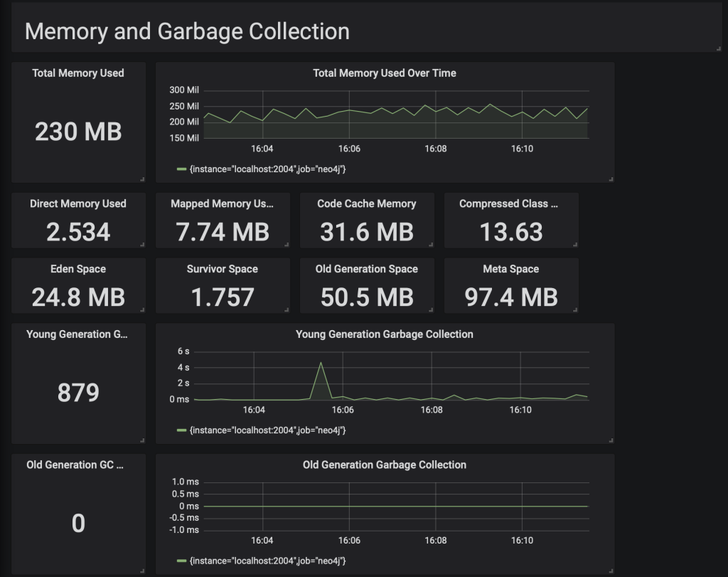728x577 pixels.
Task: Click the spike peak in Young Generation chart
Action: [321, 363]
